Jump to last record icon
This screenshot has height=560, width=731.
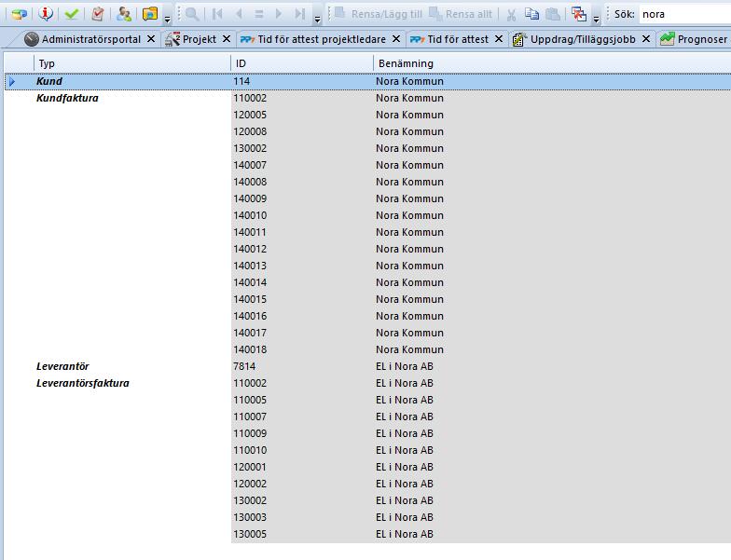pyautogui.click(x=300, y=14)
